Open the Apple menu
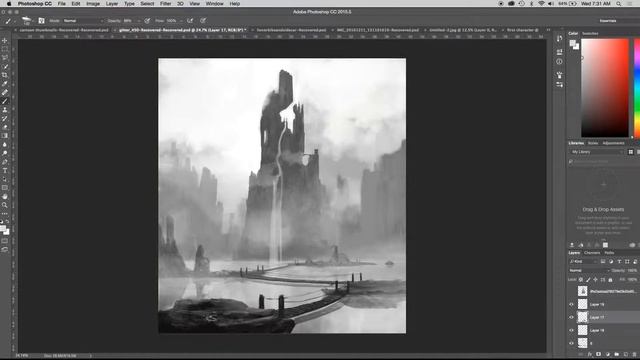The height and width of the screenshot is (360, 640). 9,4
